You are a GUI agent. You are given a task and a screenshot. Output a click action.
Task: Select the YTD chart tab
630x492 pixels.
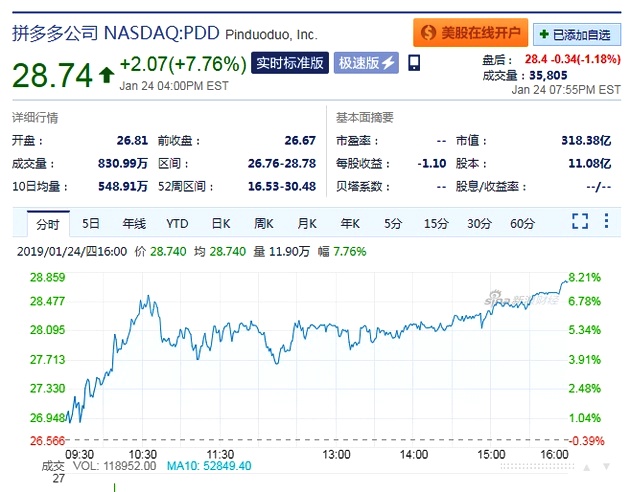click(x=177, y=223)
